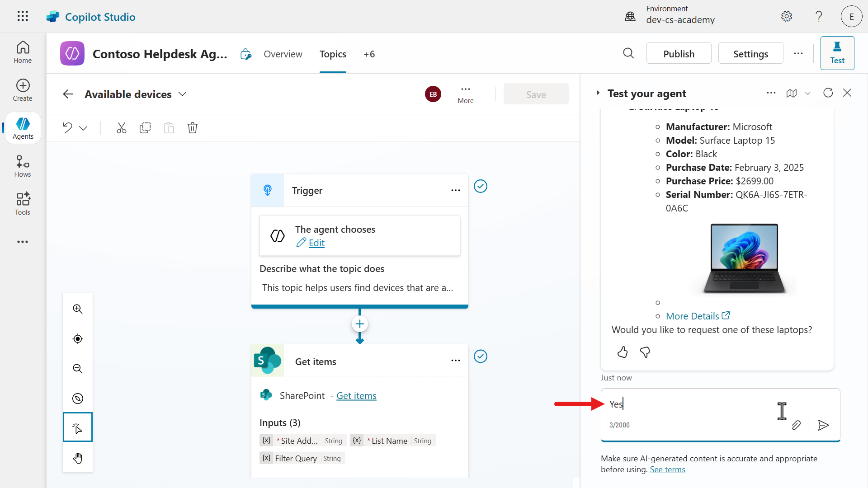Image resolution: width=868 pixels, height=488 pixels.
Task: Toggle the selection pointer tool
Action: pos(78,427)
